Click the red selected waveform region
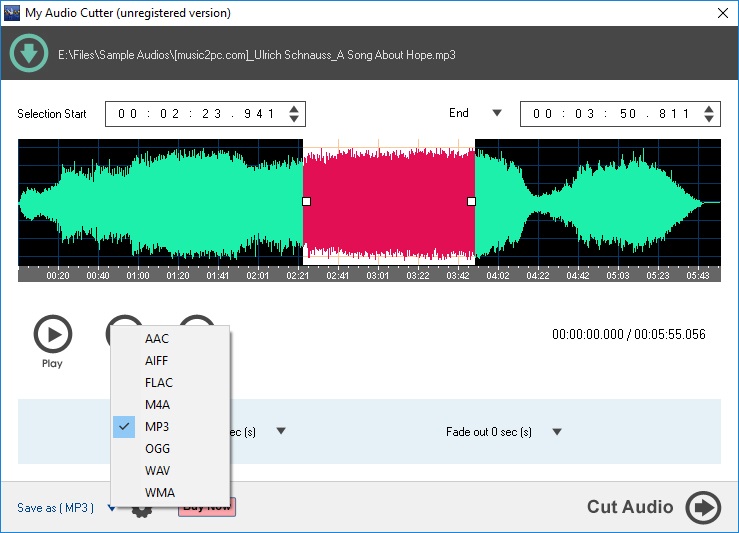Screen dimensions: 739x533 389,203
